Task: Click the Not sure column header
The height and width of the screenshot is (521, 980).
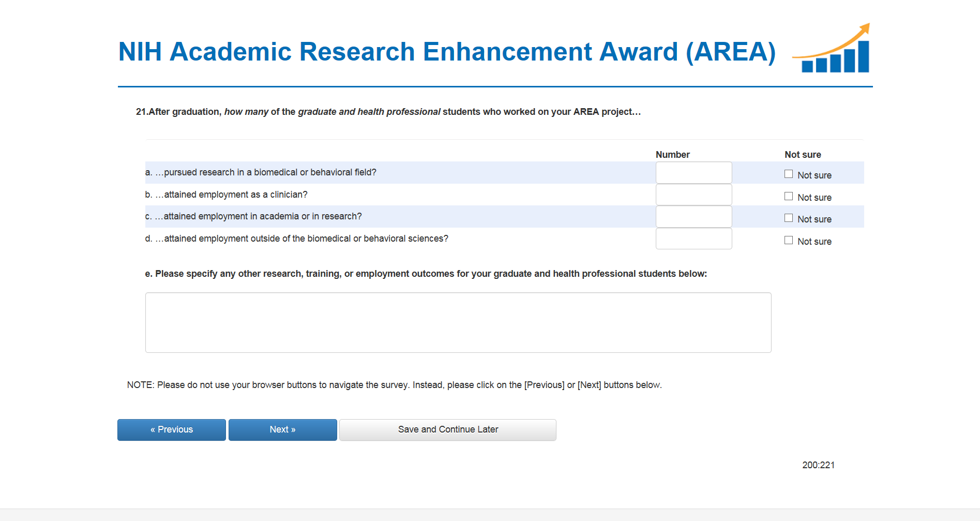Action: click(803, 155)
